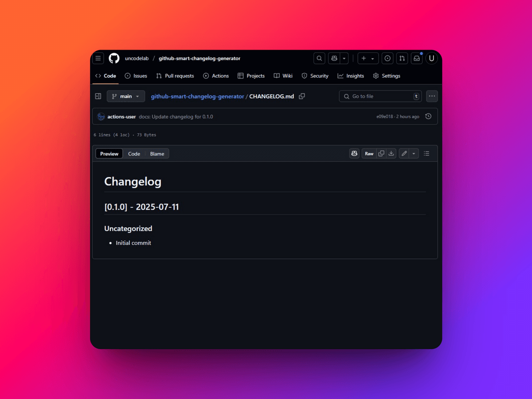Expand the main branch dropdown
Image resolution: width=532 pixels, height=399 pixels.
tap(126, 96)
